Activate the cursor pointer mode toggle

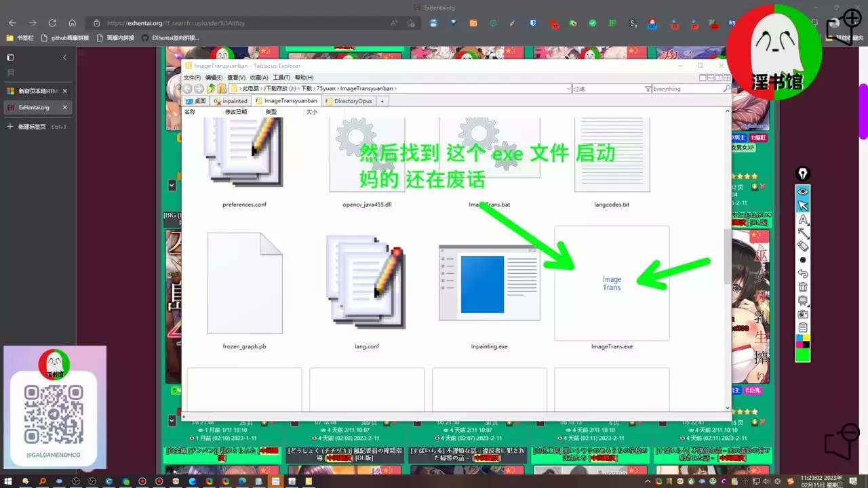(x=803, y=206)
